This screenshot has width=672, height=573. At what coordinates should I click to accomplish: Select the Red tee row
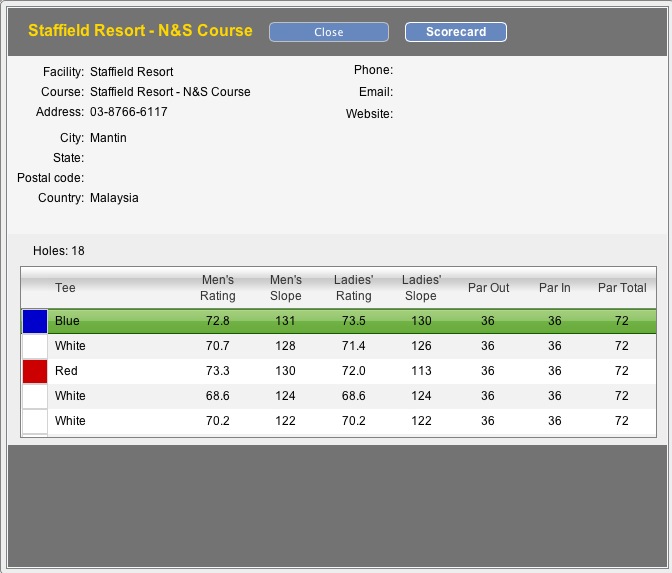coord(340,371)
